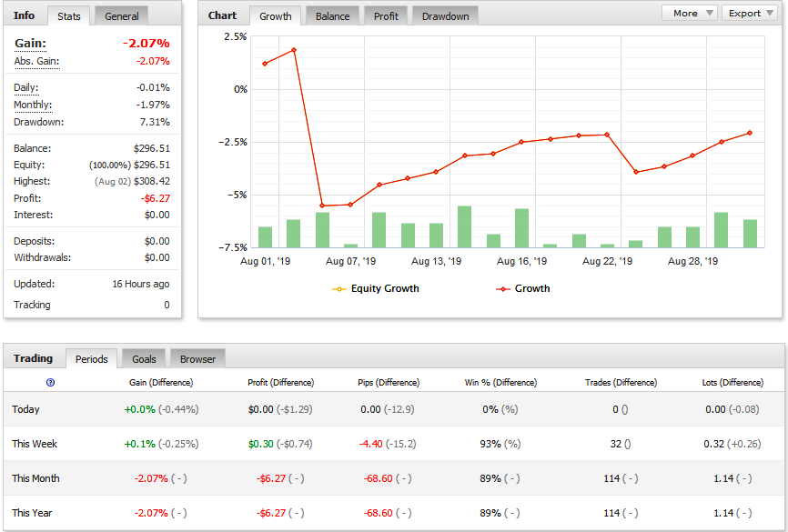The height and width of the screenshot is (532, 788).
Task: Click This Week lots value 0.32
Action: click(713, 444)
